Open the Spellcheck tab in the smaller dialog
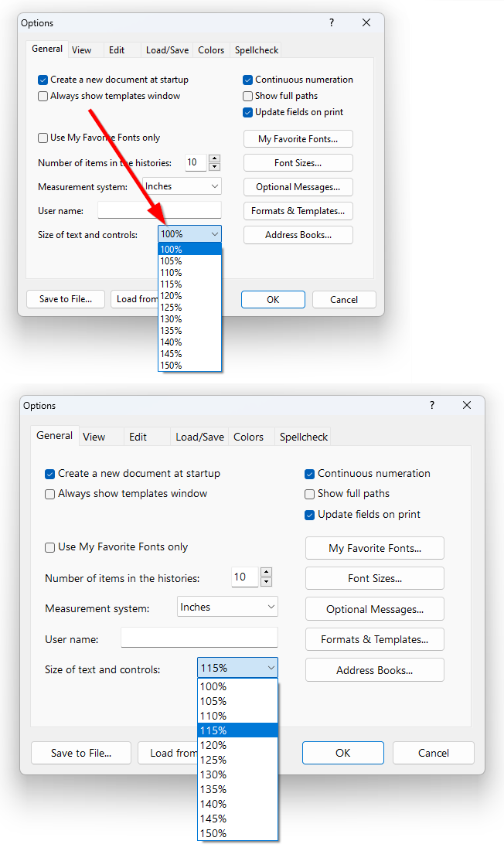504x851 pixels. (257, 50)
